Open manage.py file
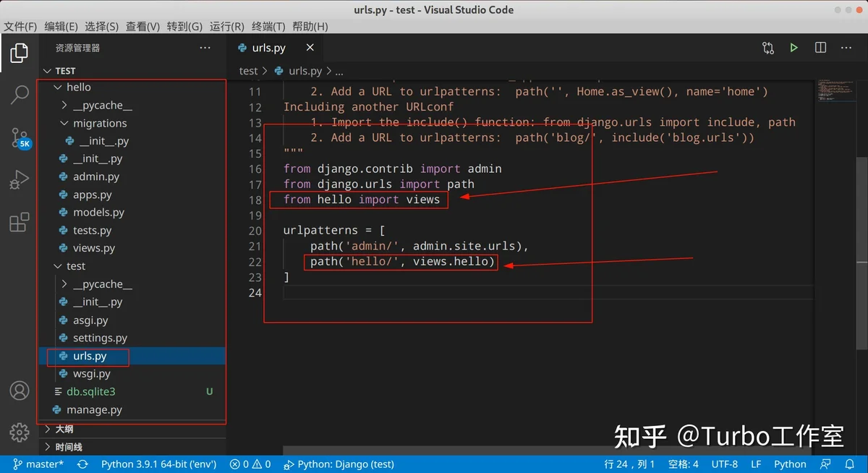Image resolution: width=868 pixels, height=473 pixels. coord(132,409)
